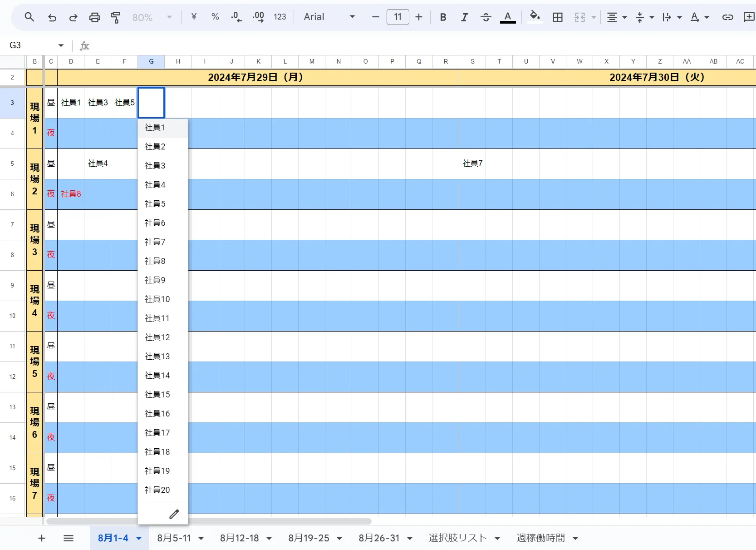Image resolution: width=756 pixels, height=550 pixels.
Task: Open the name box dropdown arrow
Action: coord(61,45)
